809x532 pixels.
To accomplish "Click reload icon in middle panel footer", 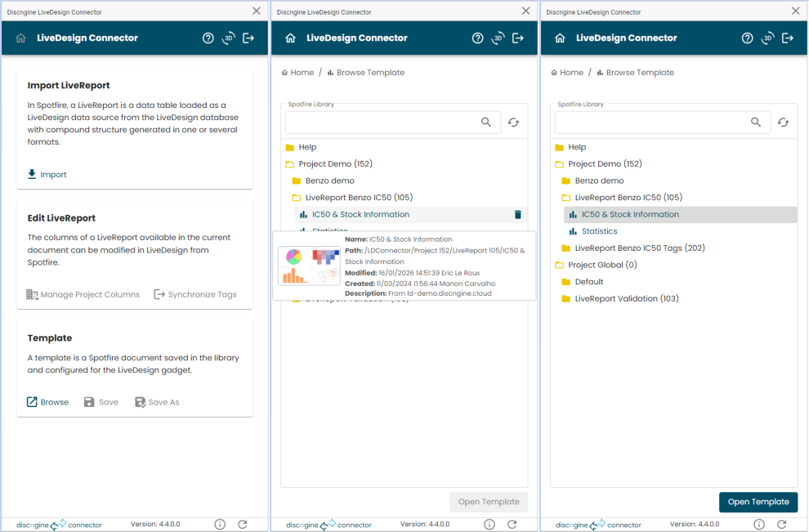I will pos(512,525).
